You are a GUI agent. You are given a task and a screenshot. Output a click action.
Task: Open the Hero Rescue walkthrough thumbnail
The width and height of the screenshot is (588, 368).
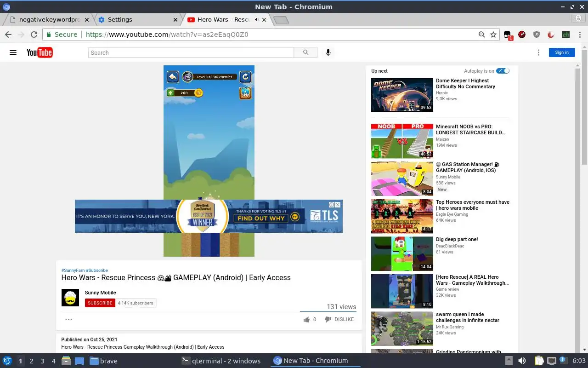click(402, 291)
